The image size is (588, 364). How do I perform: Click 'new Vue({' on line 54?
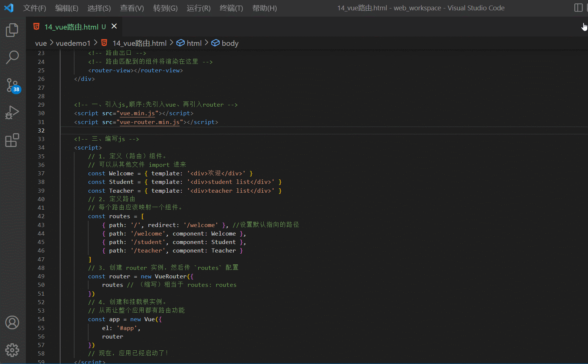coord(146,319)
